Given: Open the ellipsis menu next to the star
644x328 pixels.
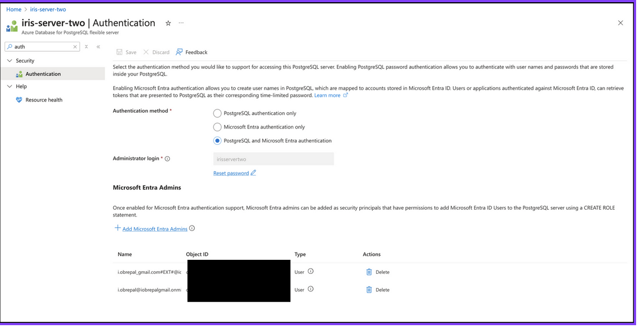Looking at the screenshot, I should (x=181, y=23).
